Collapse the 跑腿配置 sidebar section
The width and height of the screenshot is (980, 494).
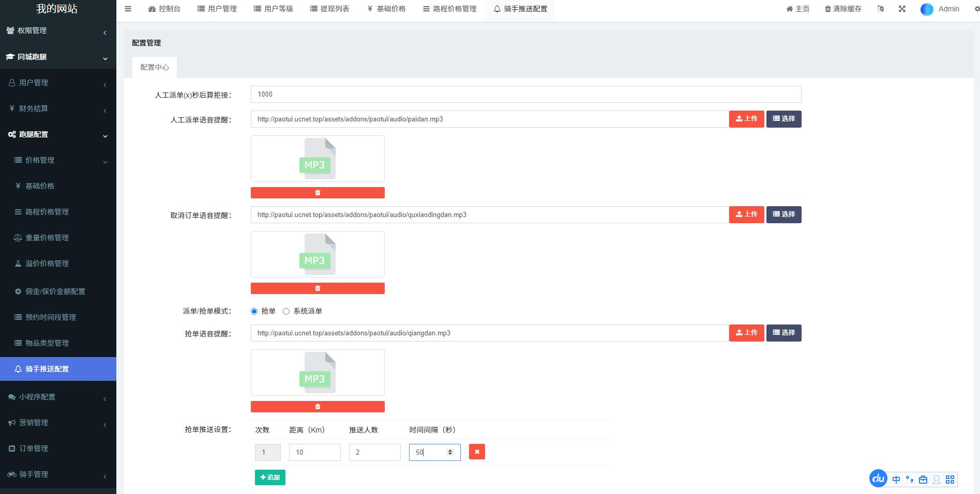coord(57,134)
